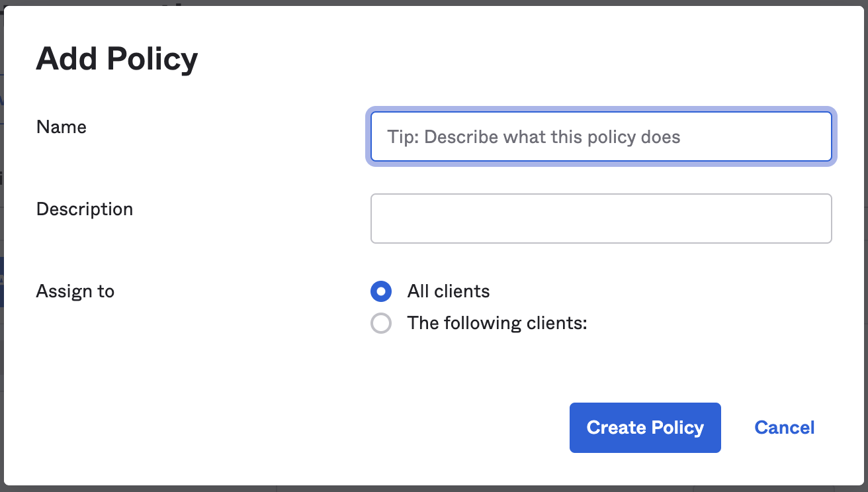The width and height of the screenshot is (868, 492).
Task: Click the Description field label
Action: click(x=85, y=209)
